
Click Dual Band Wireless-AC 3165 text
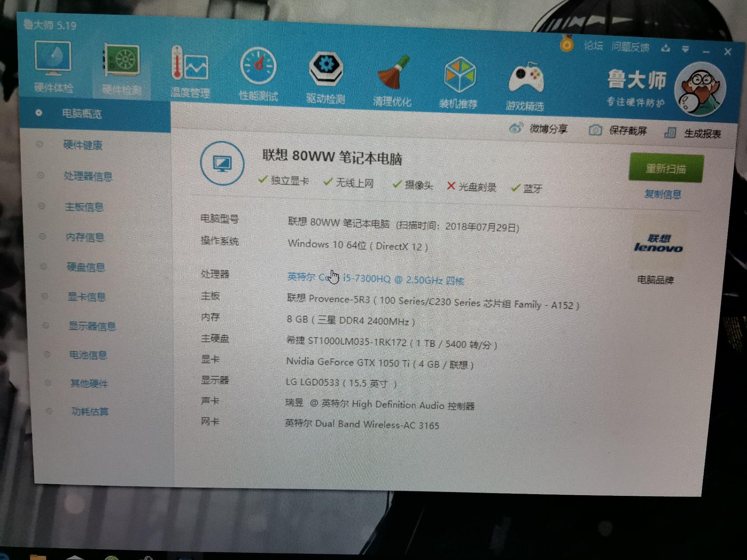(362, 424)
